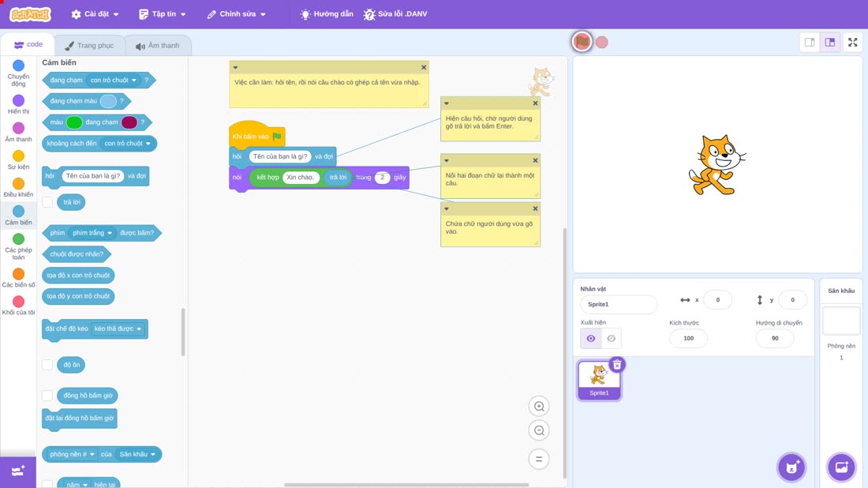Open the Khối của tôi block category
This screenshot has height=488, width=868.
pos(18,306)
